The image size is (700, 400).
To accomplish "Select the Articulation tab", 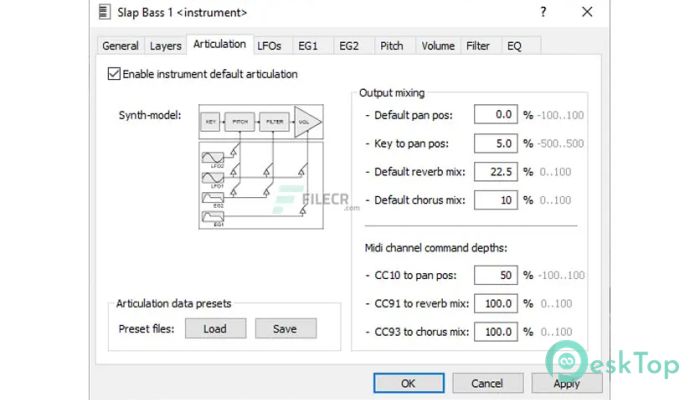I will [220, 44].
